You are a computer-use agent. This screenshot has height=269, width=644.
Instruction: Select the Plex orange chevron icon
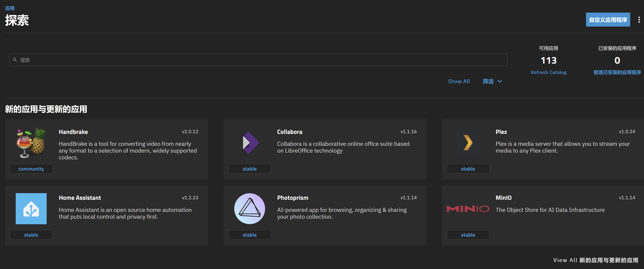(x=468, y=142)
